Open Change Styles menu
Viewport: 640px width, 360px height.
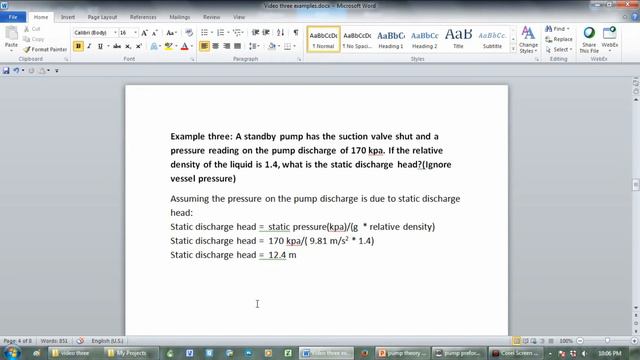(x=528, y=40)
